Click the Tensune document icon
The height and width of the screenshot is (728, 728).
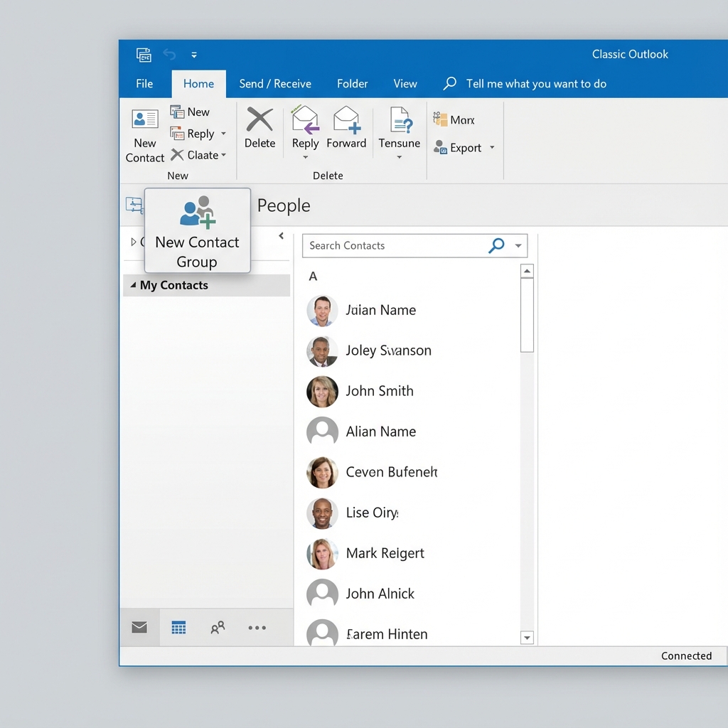(400, 119)
